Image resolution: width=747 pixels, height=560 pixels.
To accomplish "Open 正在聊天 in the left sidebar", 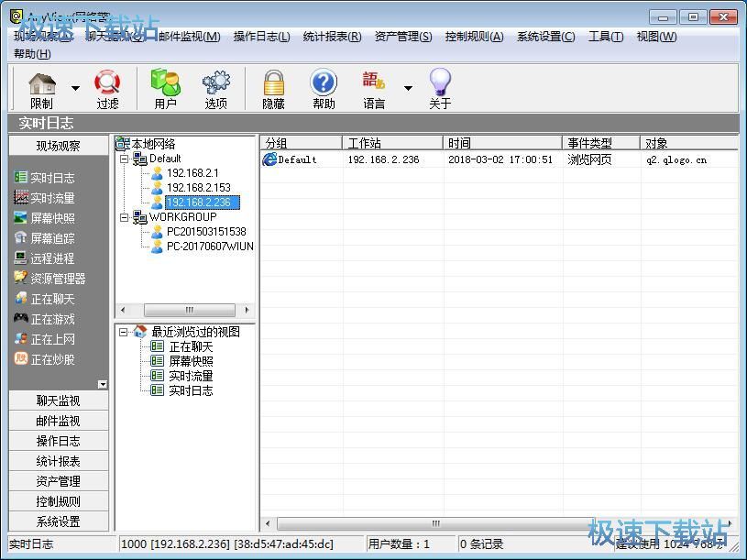I will (x=44, y=299).
